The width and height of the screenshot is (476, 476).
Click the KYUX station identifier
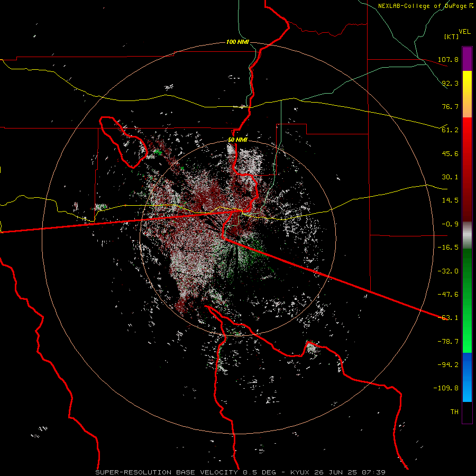coord(300,472)
